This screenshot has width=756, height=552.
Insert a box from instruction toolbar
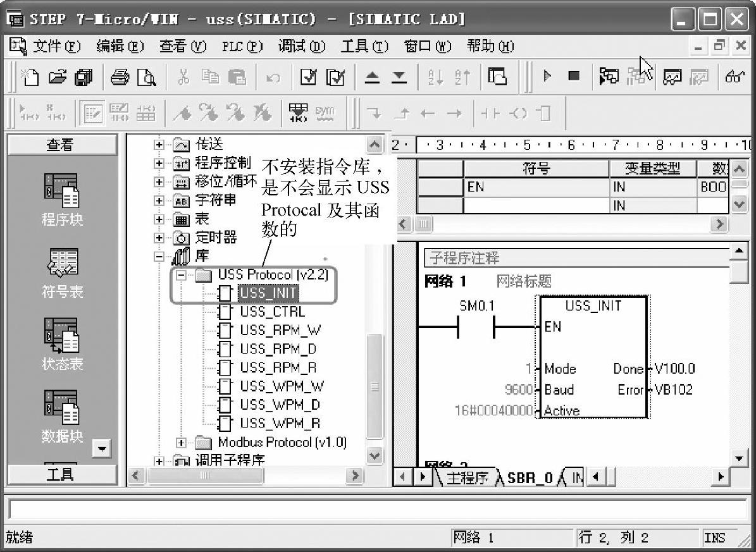point(544,114)
